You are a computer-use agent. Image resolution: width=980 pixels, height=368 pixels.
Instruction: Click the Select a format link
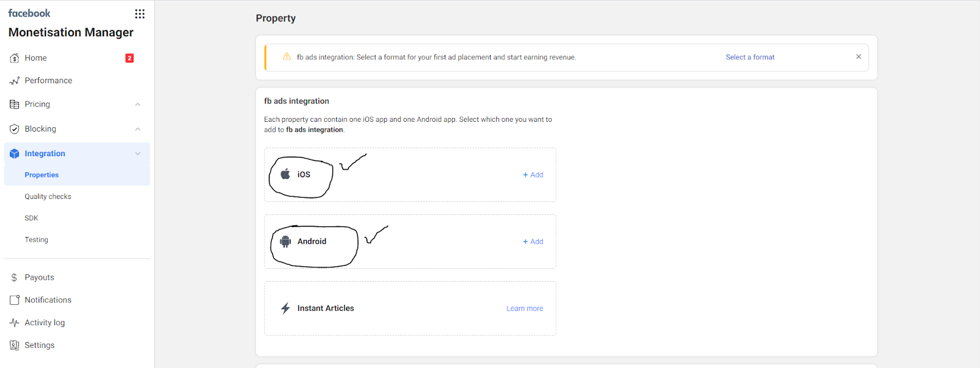750,57
